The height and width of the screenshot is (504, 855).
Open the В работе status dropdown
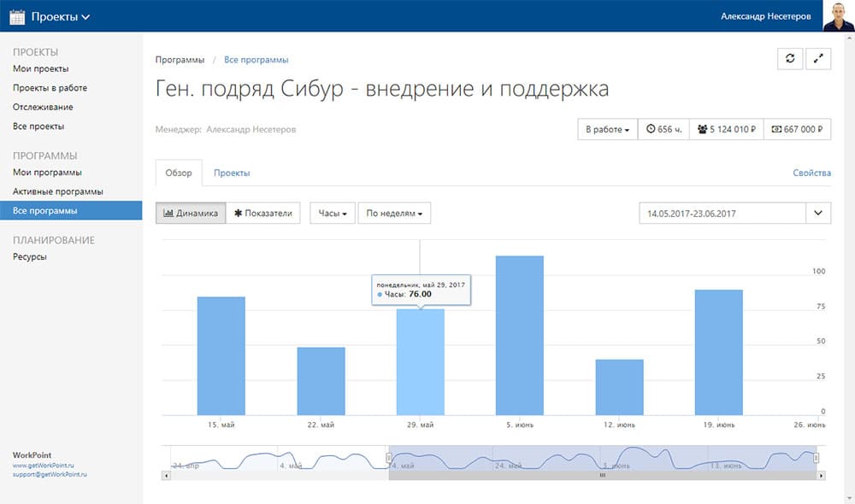(x=607, y=130)
